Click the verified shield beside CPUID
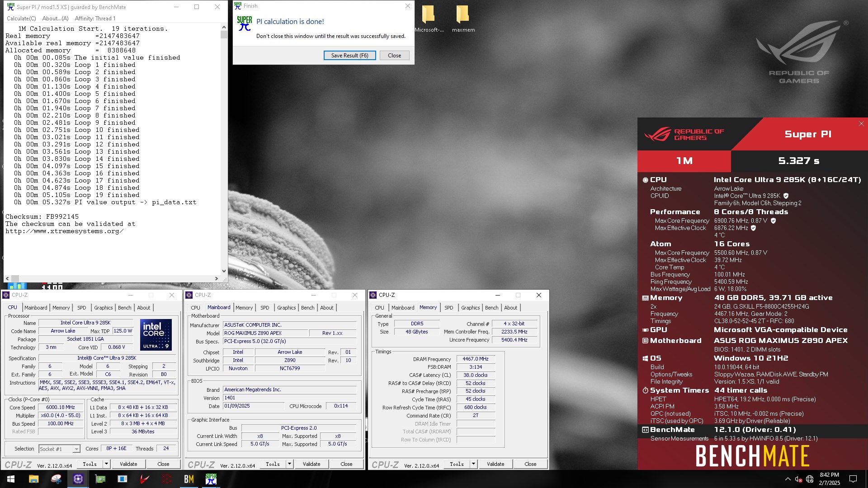Screen dimensions: 868x488 click(x=786, y=196)
